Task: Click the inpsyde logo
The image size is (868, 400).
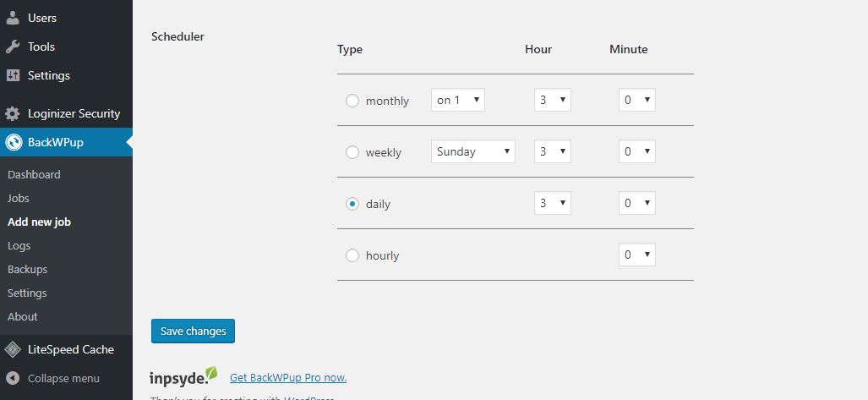Action: pos(183,376)
